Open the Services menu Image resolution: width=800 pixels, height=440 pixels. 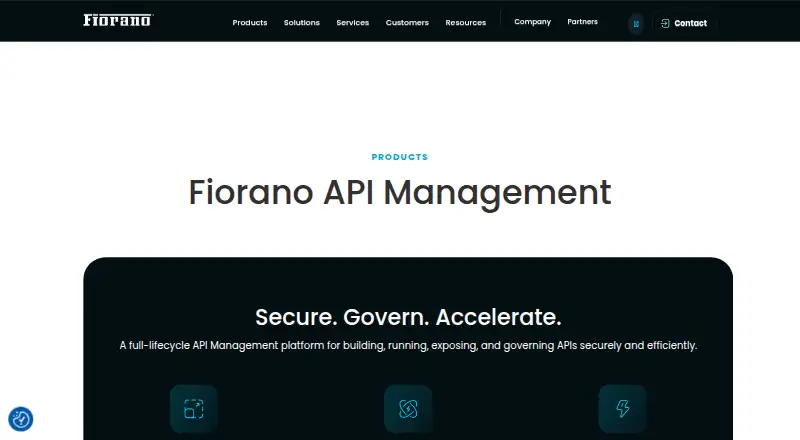[353, 22]
